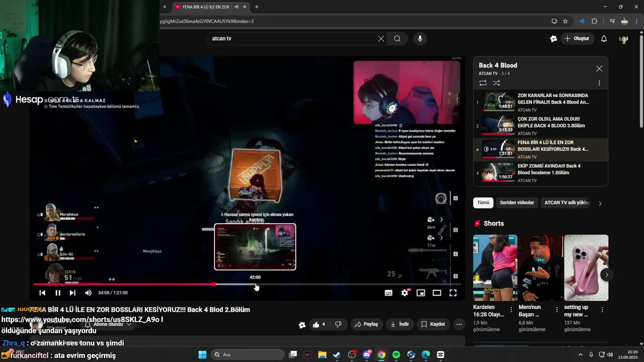Open File Explorer from the taskbar
This screenshot has width=644, height=362.
[x=322, y=355]
